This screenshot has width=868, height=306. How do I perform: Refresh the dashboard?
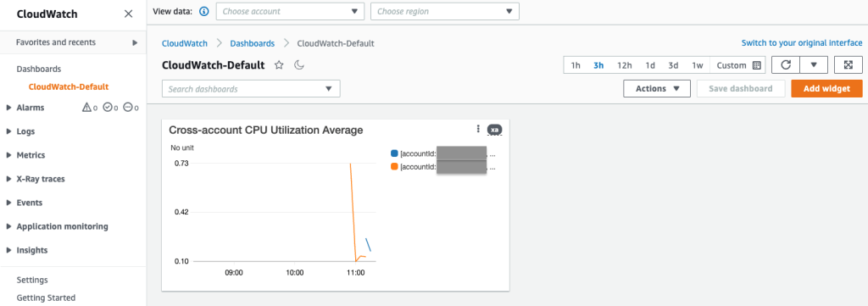pos(786,64)
